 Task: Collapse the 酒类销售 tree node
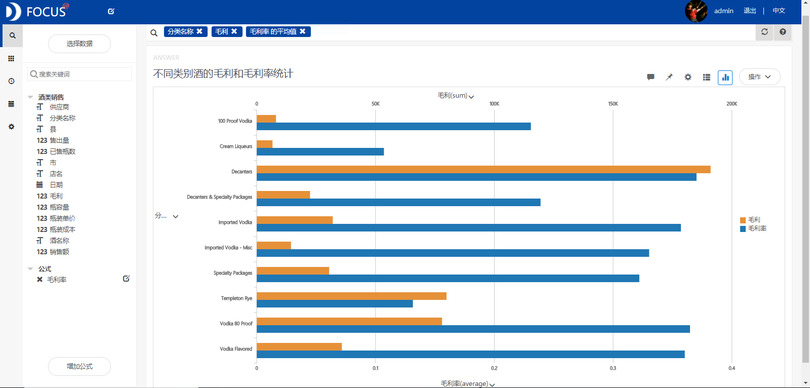click(30, 97)
